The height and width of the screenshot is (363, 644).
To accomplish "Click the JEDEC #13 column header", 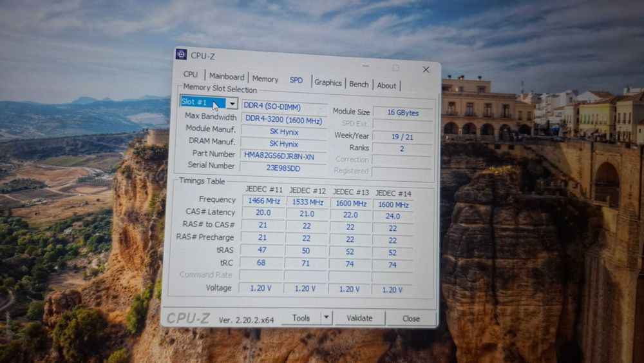I will pyautogui.click(x=351, y=192).
